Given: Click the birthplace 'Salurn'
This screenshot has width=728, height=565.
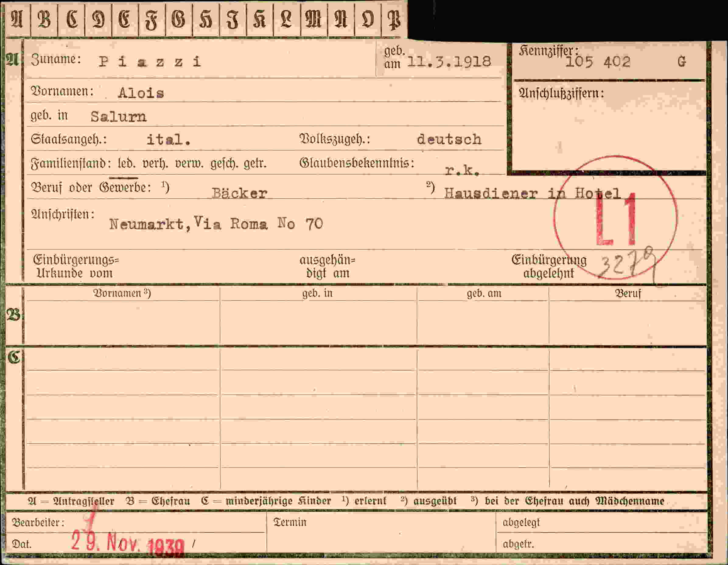Looking at the screenshot, I should point(118,116).
